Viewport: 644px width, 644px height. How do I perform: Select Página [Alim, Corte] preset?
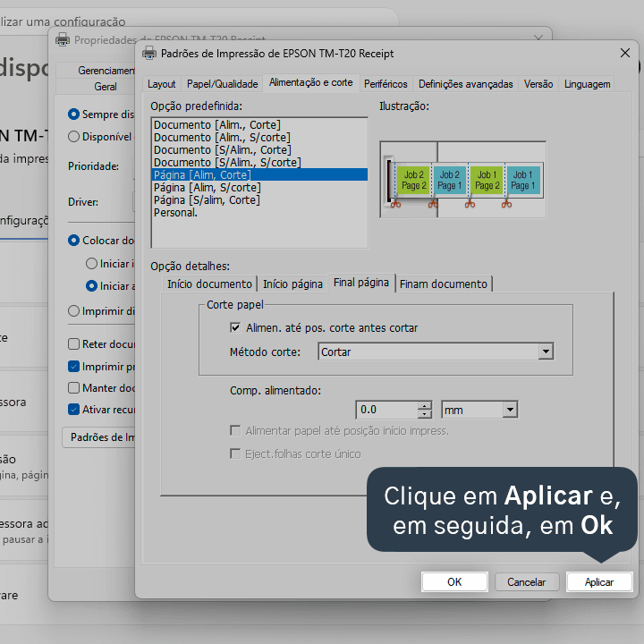pos(259,175)
